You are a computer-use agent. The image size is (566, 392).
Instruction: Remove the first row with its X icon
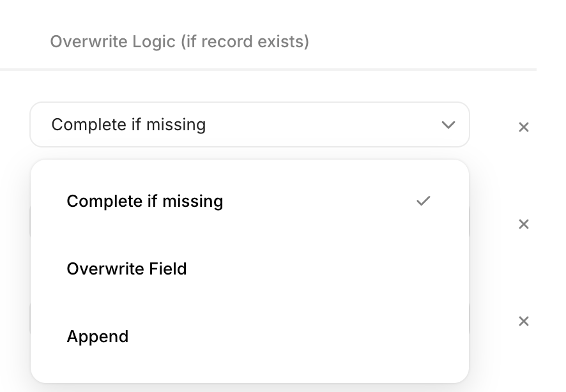tap(523, 127)
